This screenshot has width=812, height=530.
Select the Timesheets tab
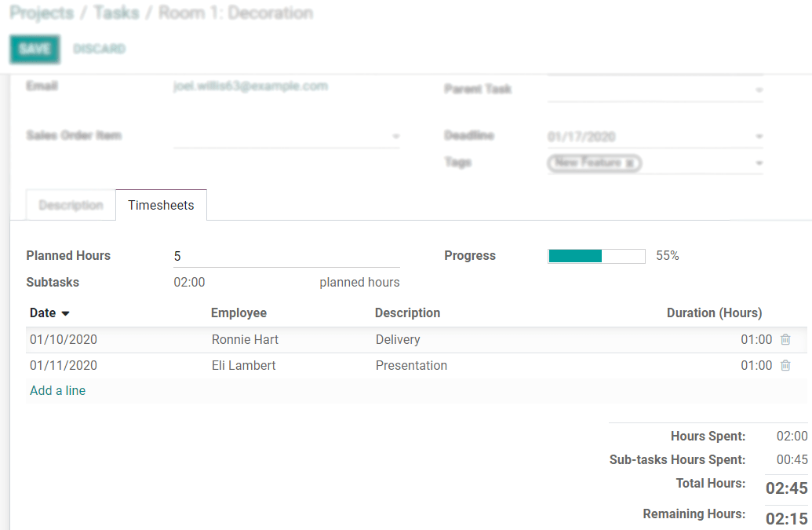[161, 205]
